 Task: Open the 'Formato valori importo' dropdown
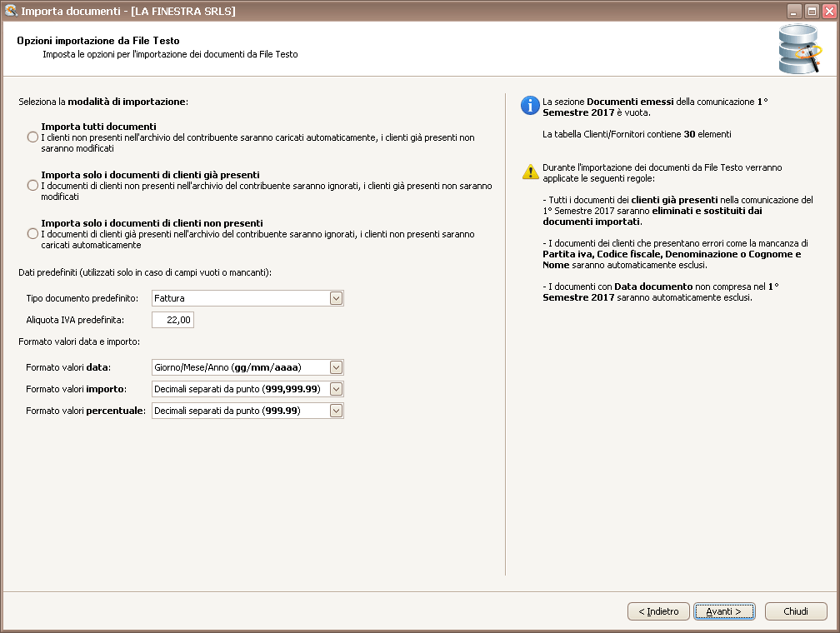(x=336, y=389)
